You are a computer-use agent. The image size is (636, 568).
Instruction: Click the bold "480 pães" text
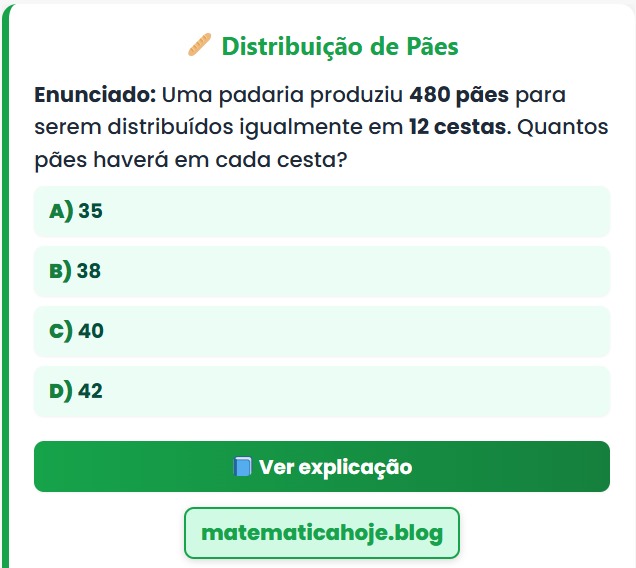point(459,96)
